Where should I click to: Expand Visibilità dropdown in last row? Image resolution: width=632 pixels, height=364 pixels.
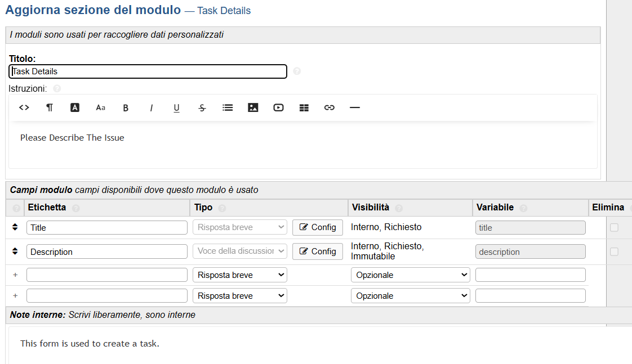(411, 296)
